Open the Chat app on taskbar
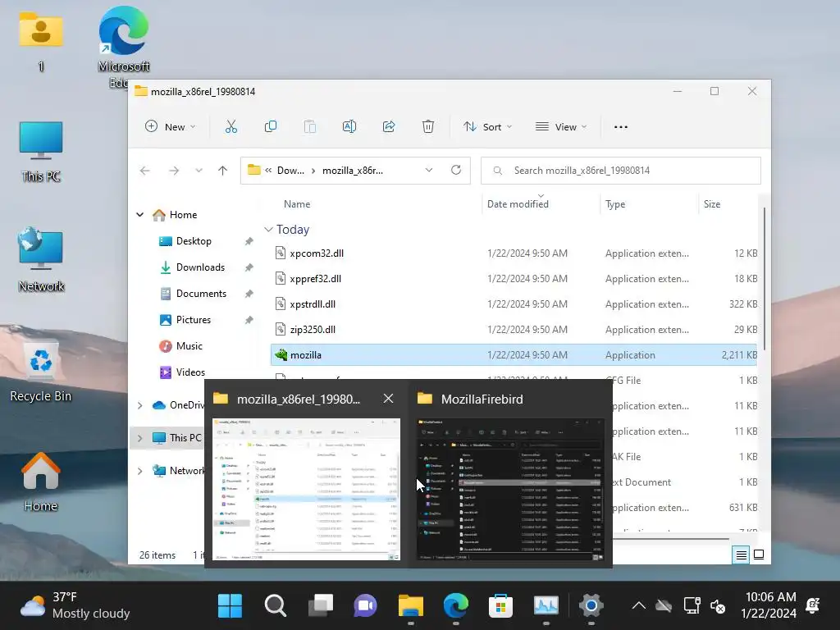Screen dimensions: 840x630 [x=365, y=606]
